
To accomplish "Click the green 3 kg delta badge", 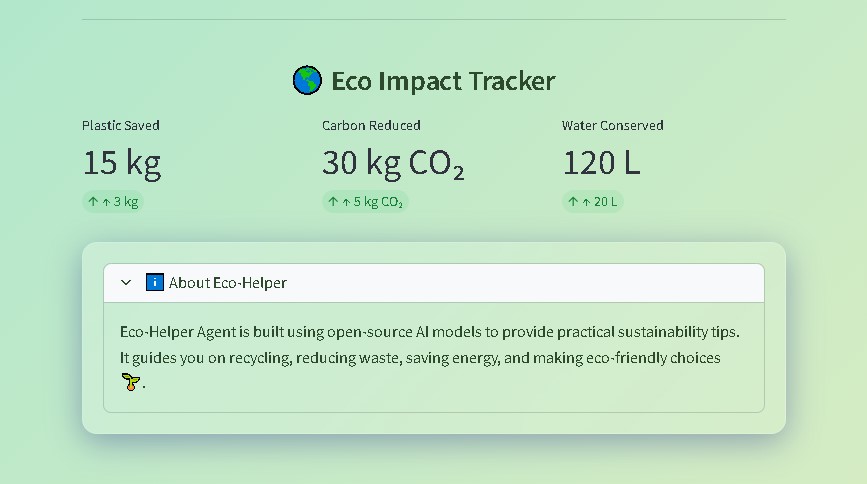I will coord(113,201).
